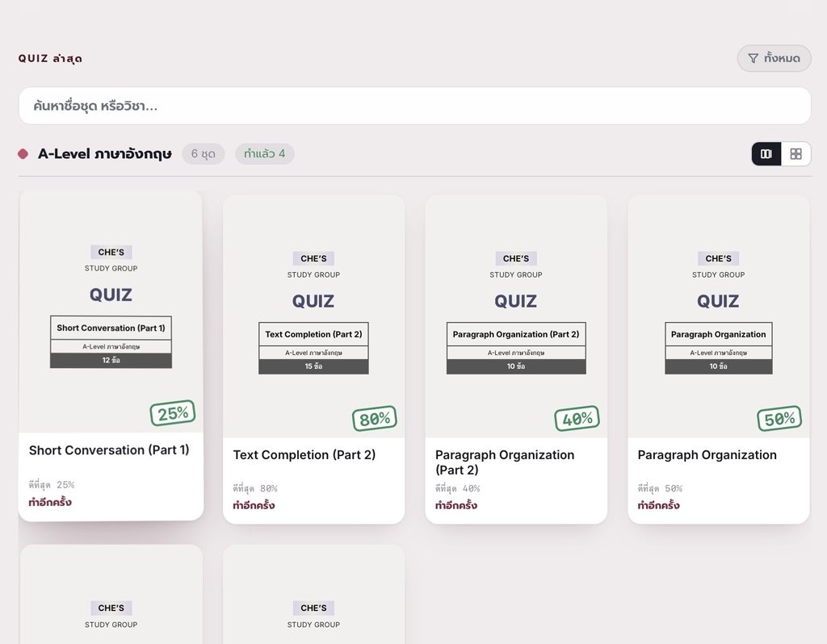Open the sixth quiz card in the second row
The height and width of the screenshot is (644, 827).
tap(314, 595)
